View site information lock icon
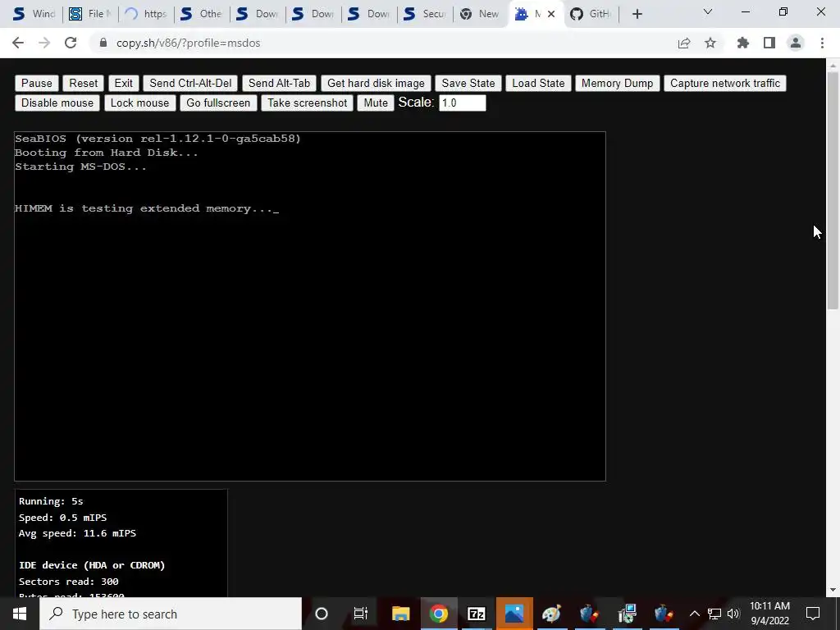The width and height of the screenshot is (840, 630). 103,43
